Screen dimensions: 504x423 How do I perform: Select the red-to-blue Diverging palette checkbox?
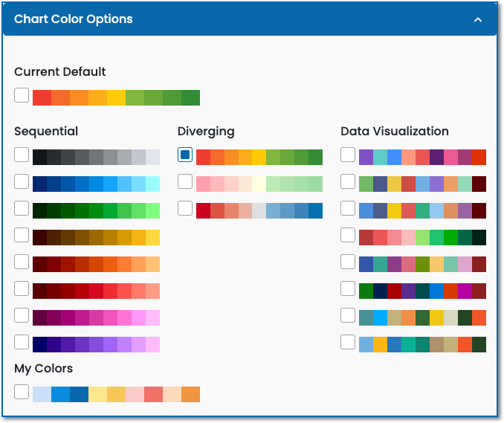click(185, 209)
